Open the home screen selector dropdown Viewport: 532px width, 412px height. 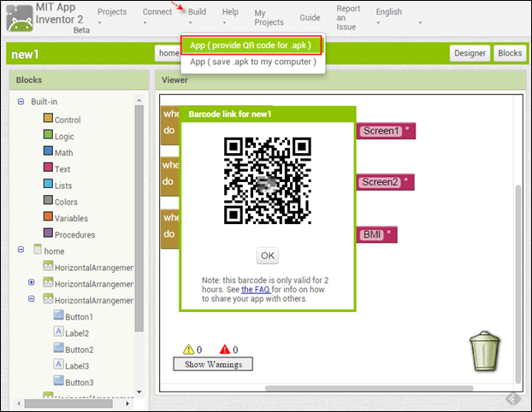click(168, 53)
